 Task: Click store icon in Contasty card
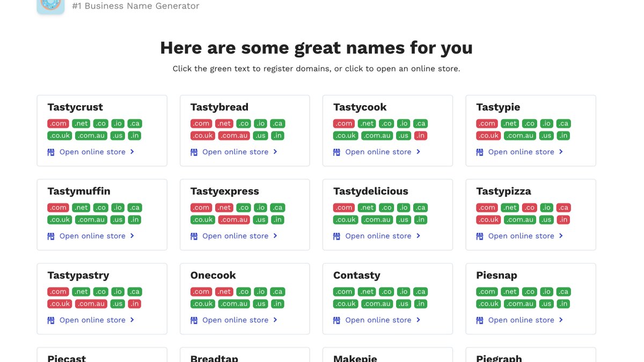coord(336,320)
